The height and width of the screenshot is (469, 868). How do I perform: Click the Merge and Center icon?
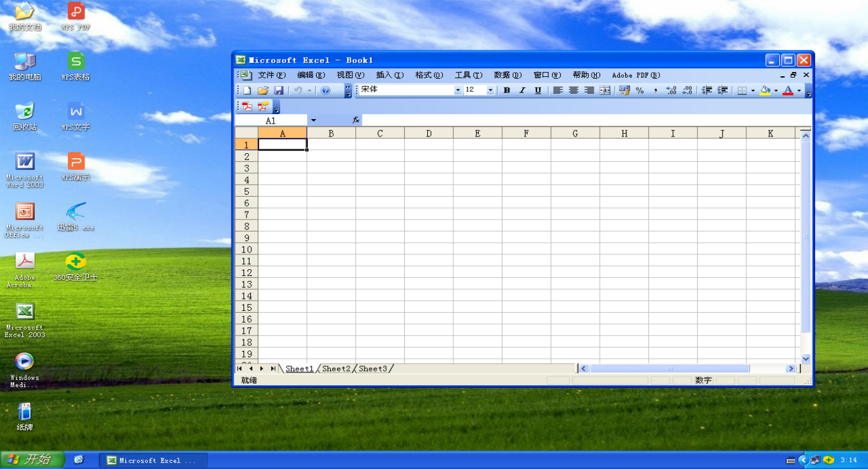[605, 91]
